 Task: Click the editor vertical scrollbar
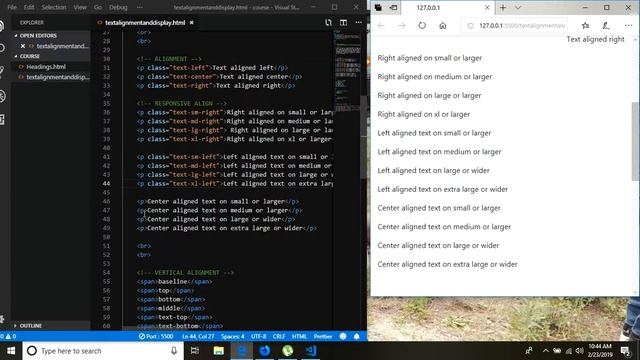pos(364,137)
